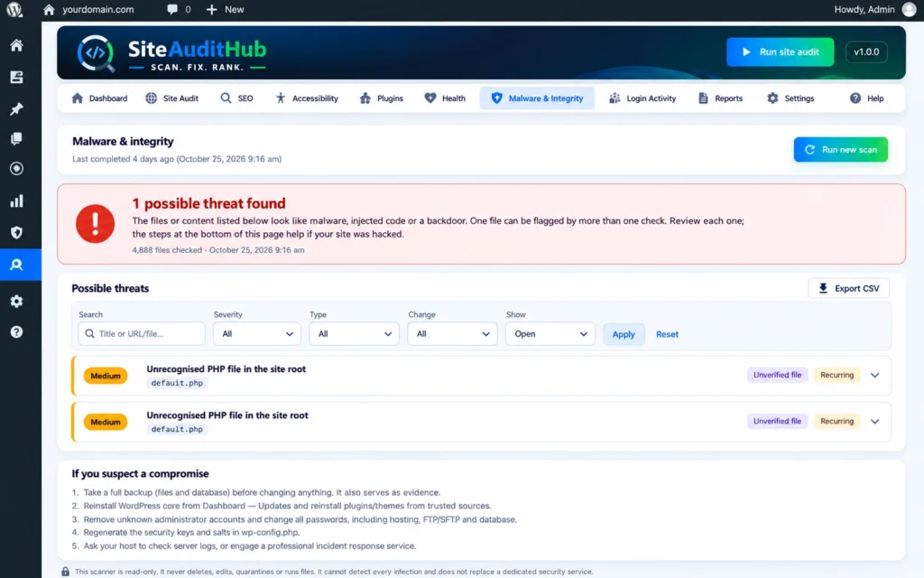This screenshot has width=924, height=578.
Task: Click Run site audit button
Action: pyautogui.click(x=781, y=51)
